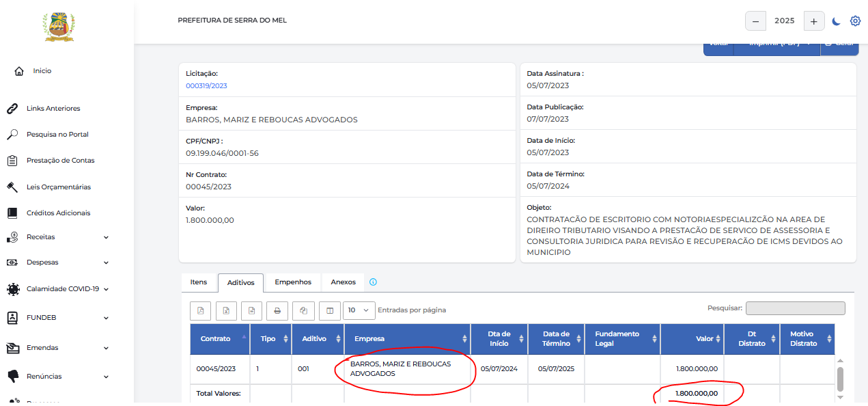The width and height of the screenshot is (868, 406).
Task: Click the banknote icon for Despesas
Action: [12, 262]
